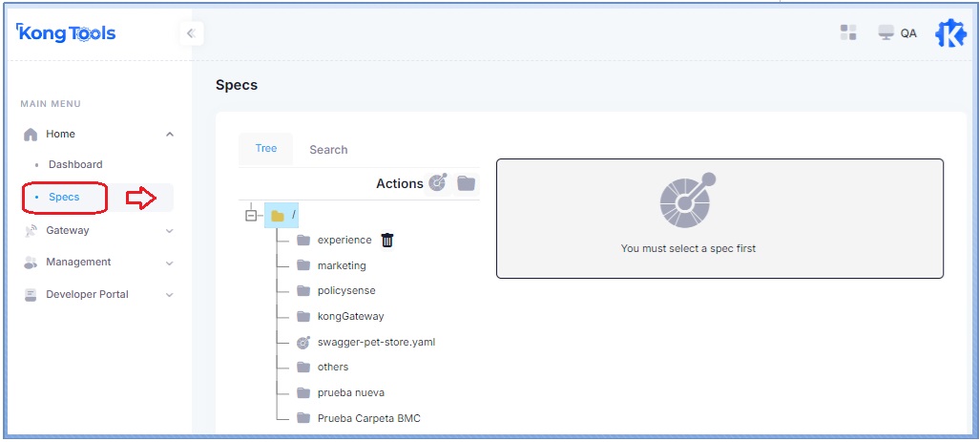Image resolution: width=980 pixels, height=442 pixels.
Task: Open the Dashboard menu item
Action: (75, 164)
